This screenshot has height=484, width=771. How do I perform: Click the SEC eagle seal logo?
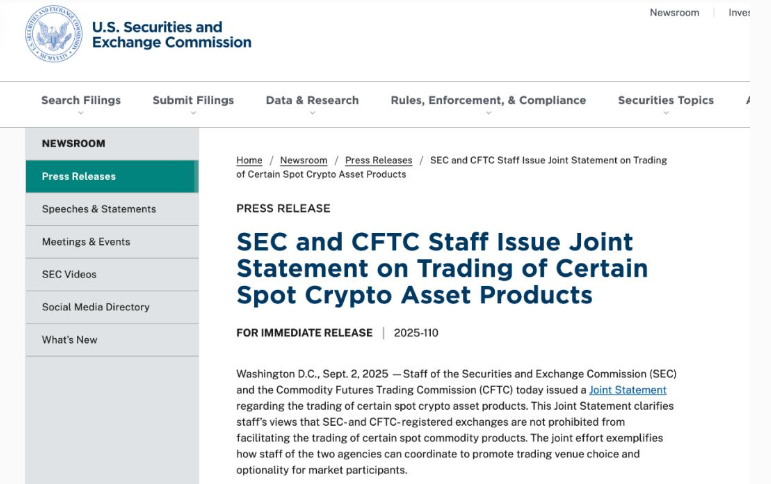[x=54, y=34]
